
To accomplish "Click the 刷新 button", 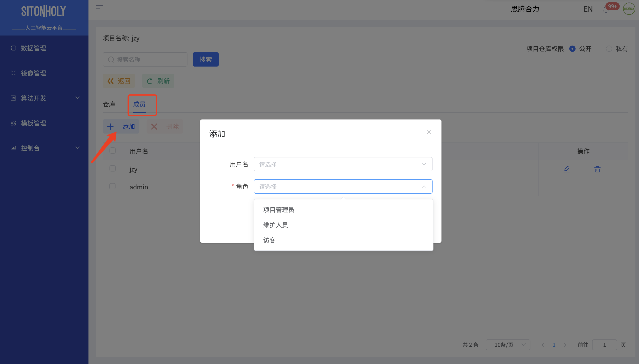I will (x=158, y=81).
